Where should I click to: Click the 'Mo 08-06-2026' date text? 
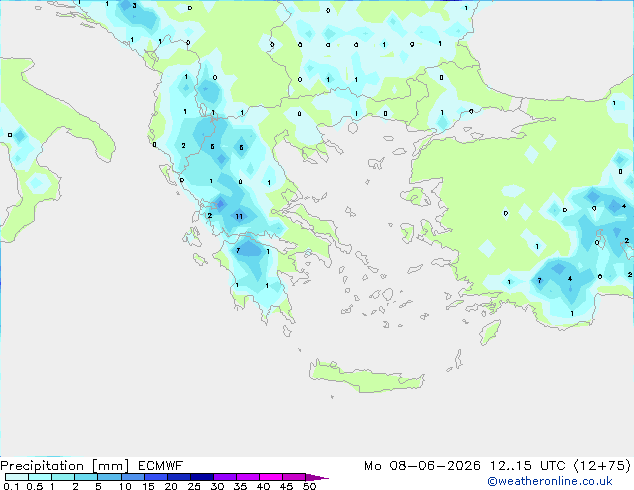(422, 466)
